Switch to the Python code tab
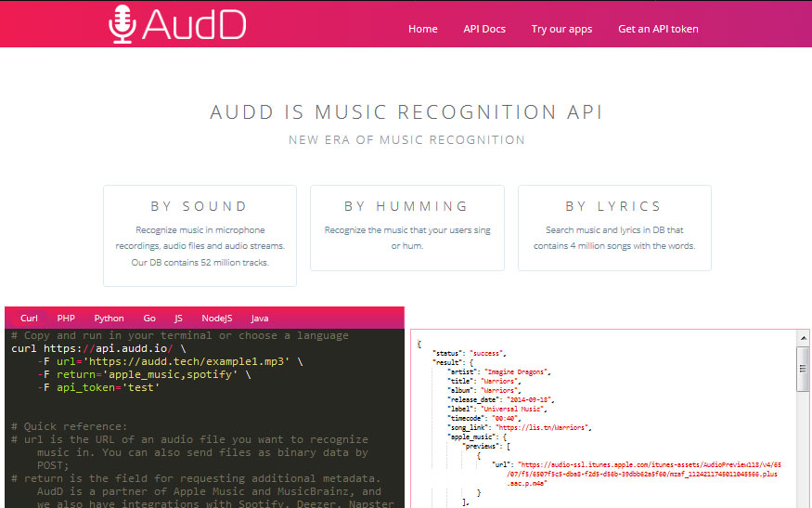Screen dimensions: 812x508 click(x=109, y=319)
